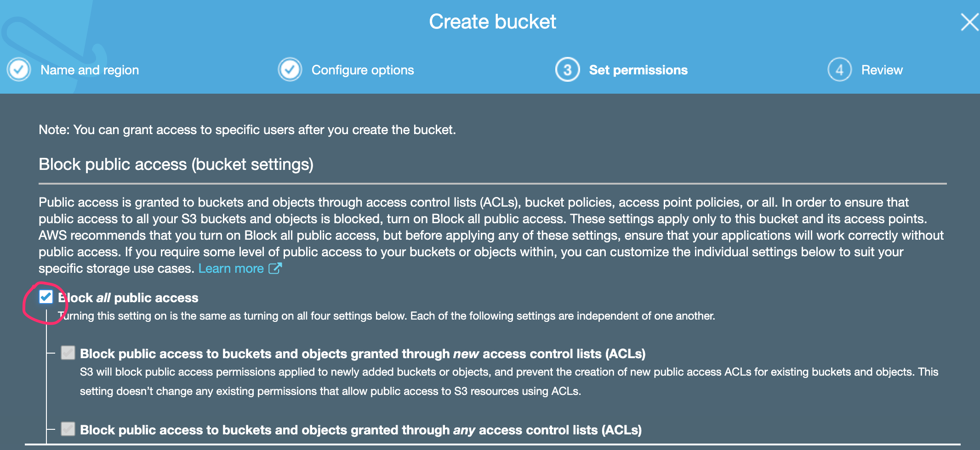980x450 pixels.
Task: Toggle the checkbox for blocking new ACLs
Action: (x=68, y=353)
